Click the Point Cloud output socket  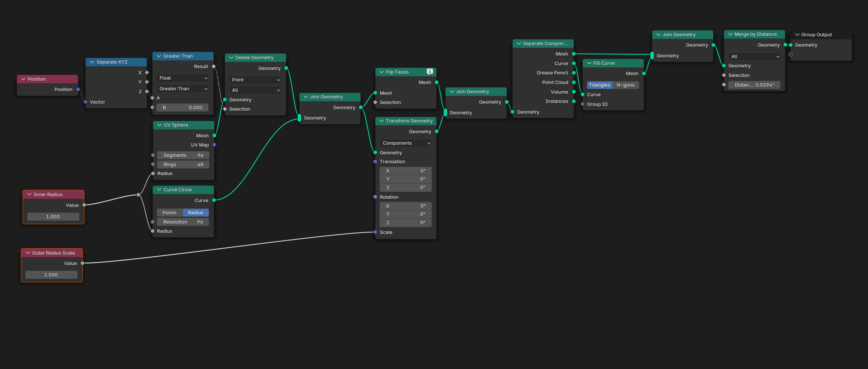574,82
